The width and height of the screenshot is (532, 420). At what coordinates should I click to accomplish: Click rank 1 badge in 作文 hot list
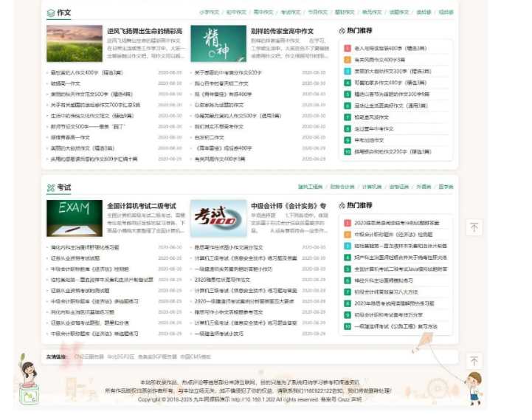click(x=347, y=48)
